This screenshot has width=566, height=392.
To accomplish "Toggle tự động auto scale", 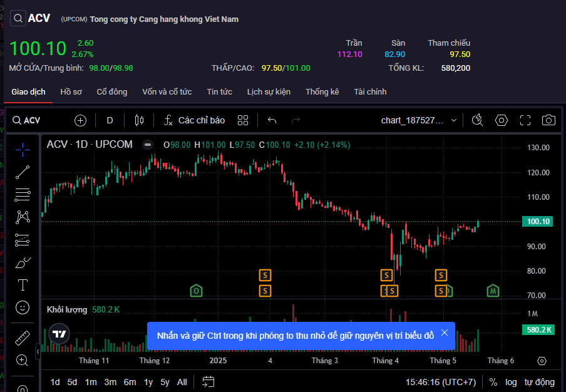I will point(539,382).
